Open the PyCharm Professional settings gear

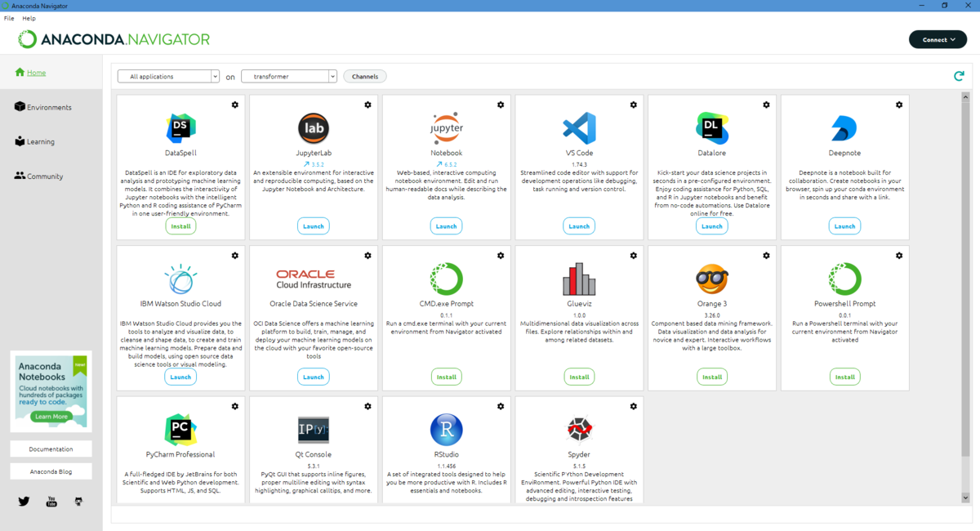click(x=235, y=406)
